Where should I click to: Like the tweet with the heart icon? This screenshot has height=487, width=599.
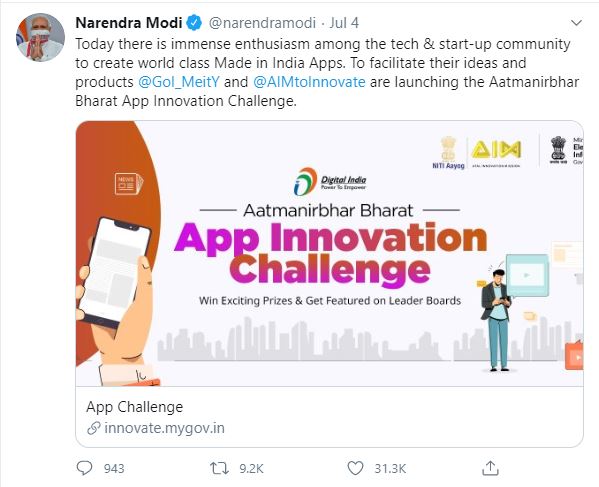(355, 468)
